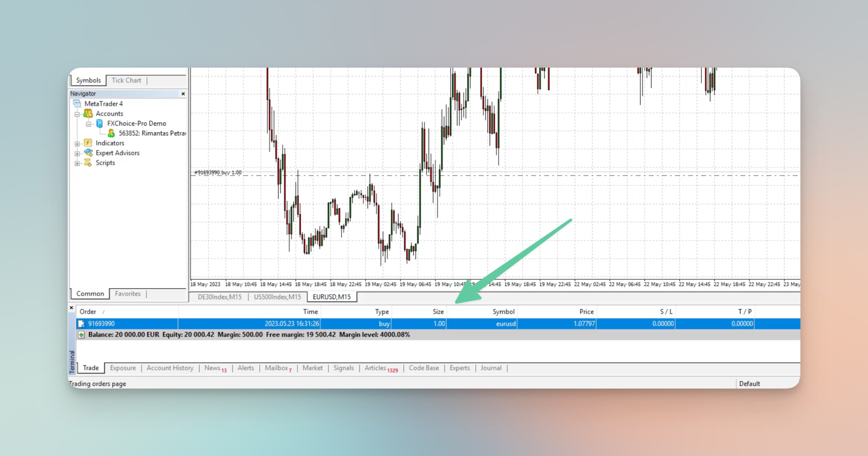Screen dimensions: 868x456
Task: Close the Navigator panel
Action: [x=183, y=94]
